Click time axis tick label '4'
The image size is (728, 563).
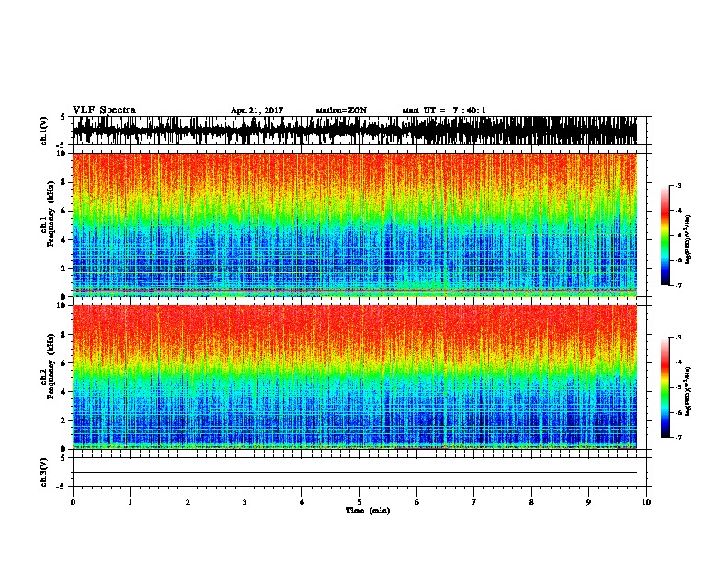tap(302, 502)
